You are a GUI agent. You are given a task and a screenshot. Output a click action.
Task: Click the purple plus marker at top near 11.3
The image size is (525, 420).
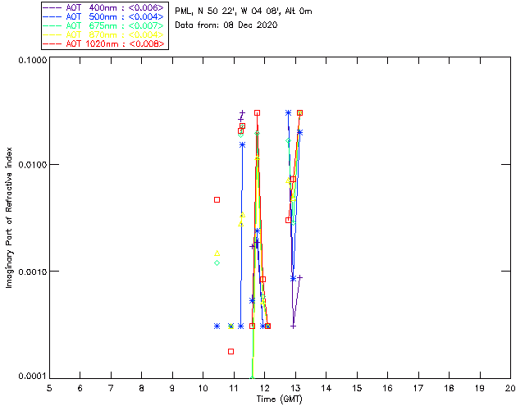point(243,113)
